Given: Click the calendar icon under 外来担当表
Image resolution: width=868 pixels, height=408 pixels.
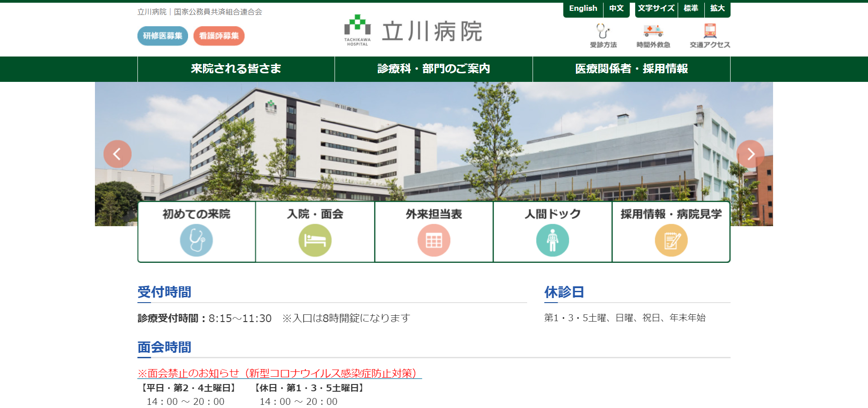Looking at the screenshot, I should point(434,240).
